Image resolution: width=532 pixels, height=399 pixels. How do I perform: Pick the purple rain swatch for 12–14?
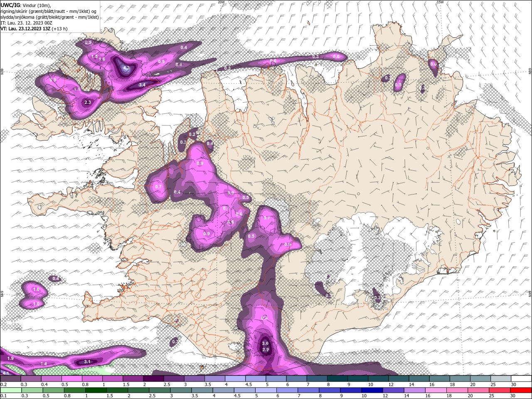pyautogui.click(x=393, y=390)
